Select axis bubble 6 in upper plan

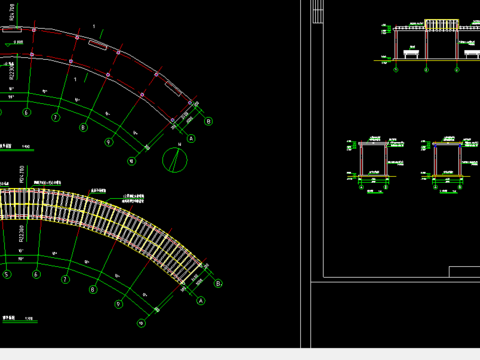27,112
